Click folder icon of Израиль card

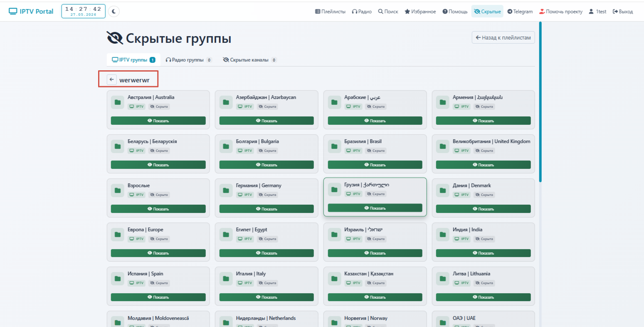coord(334,235)
